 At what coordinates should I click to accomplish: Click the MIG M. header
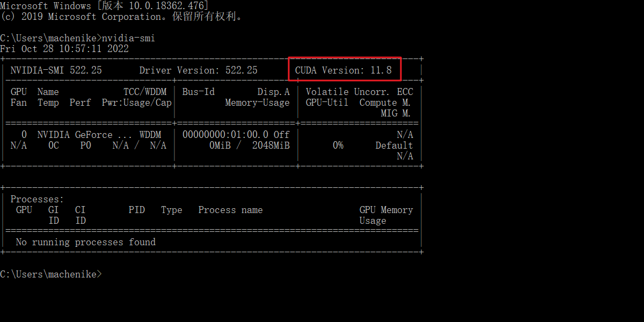pos(396,113)
